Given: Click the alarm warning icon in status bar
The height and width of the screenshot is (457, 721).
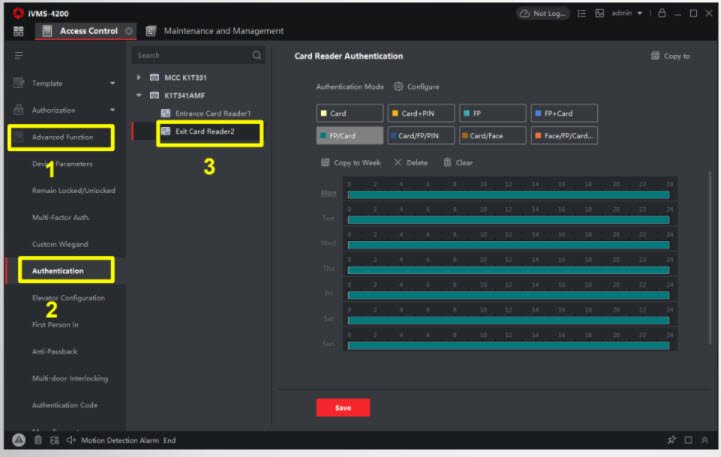Looking at the screenshot, I should tap(18, 440).
